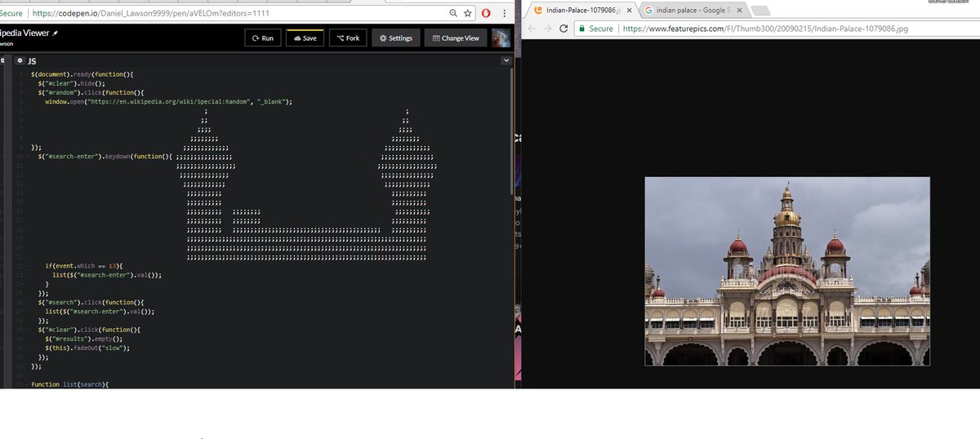Image resolution: width=980 pixels, height=439 pixels.
Task: Click the Indian palace photo
Action: pos(787,271)
